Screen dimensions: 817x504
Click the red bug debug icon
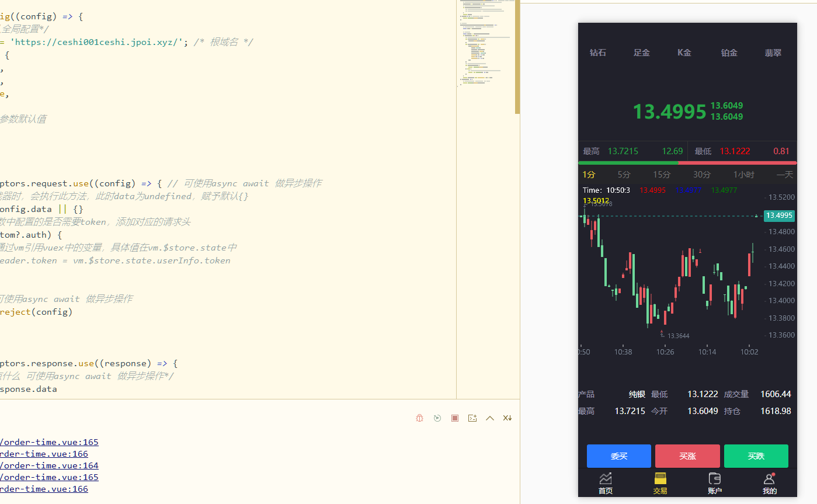click(x=419, y=418)
